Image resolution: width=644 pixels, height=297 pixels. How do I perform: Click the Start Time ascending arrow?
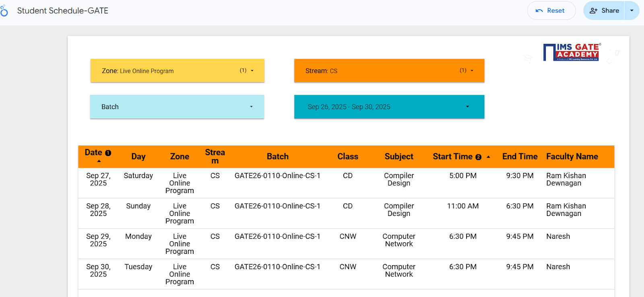pyautogui.click(x=488, y=157)
